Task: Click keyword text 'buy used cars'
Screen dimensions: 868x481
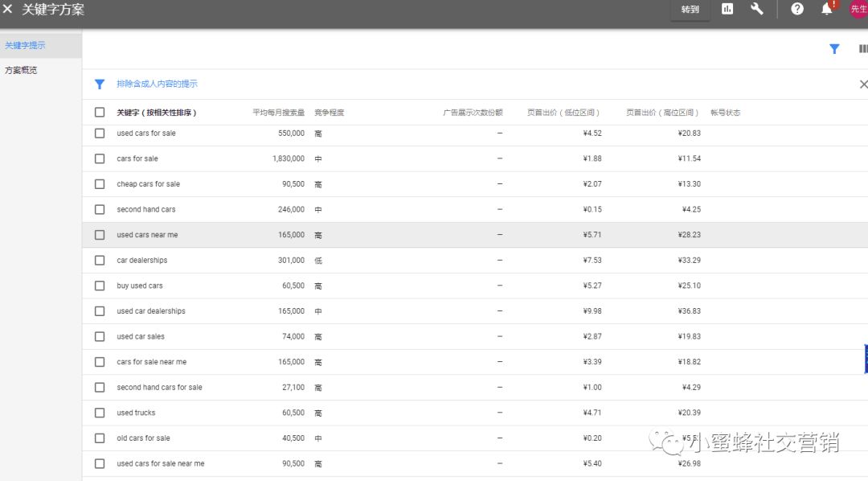Action: pyautogui.click(x=140, y=286)
